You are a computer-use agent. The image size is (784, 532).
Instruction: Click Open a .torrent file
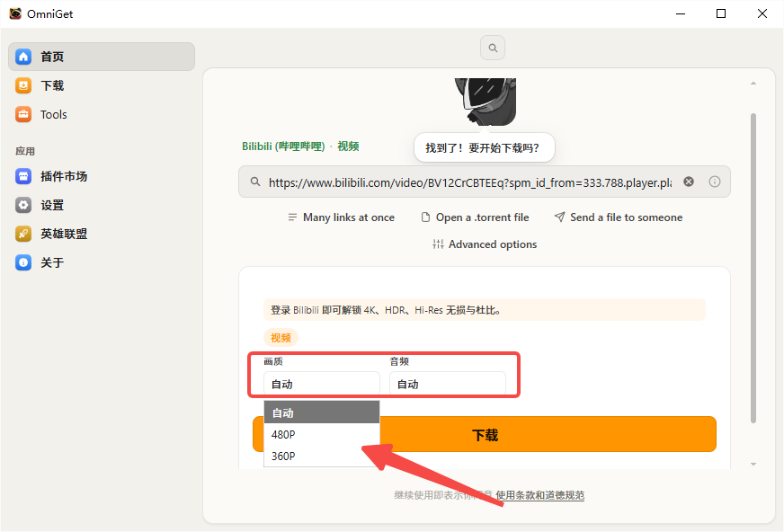tap(475, 217)
